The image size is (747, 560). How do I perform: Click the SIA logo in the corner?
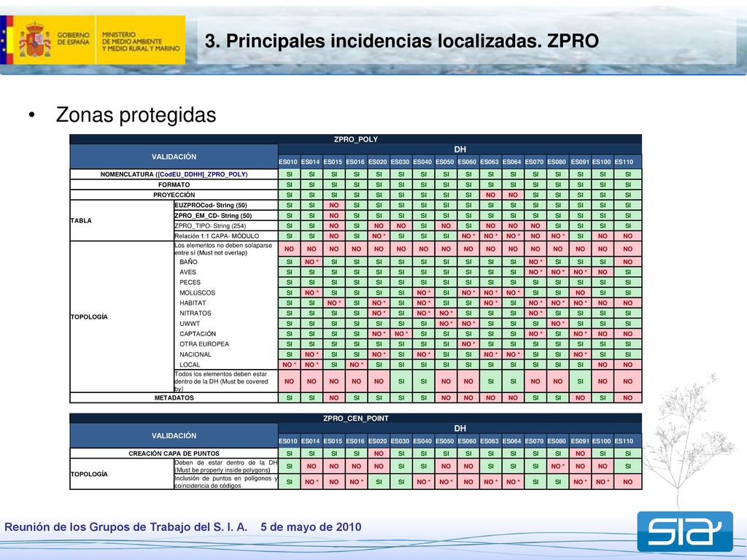(x=685, y=532)
